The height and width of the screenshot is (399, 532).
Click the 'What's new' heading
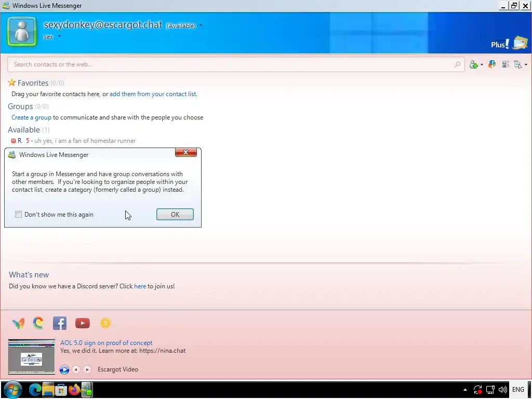pos(29,274)
